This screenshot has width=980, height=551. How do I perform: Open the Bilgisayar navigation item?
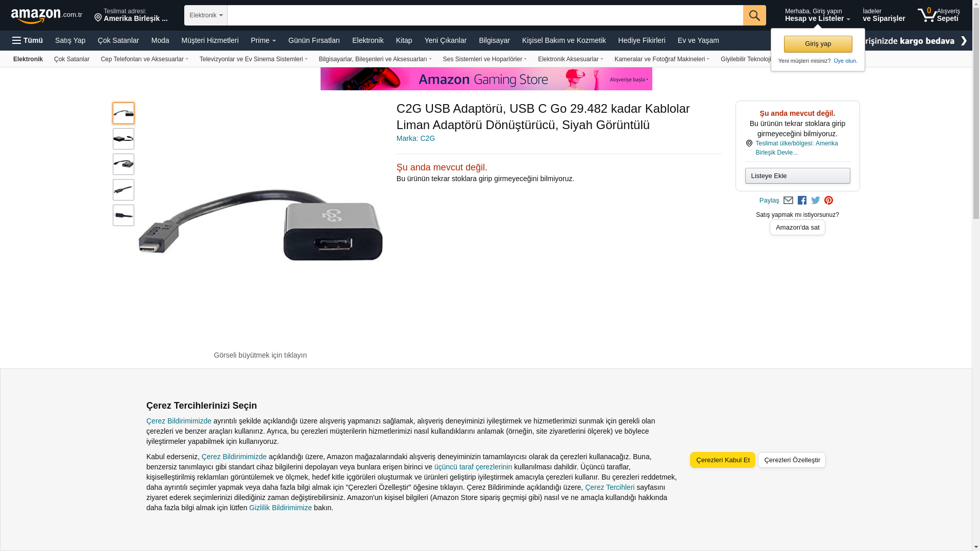494,40
